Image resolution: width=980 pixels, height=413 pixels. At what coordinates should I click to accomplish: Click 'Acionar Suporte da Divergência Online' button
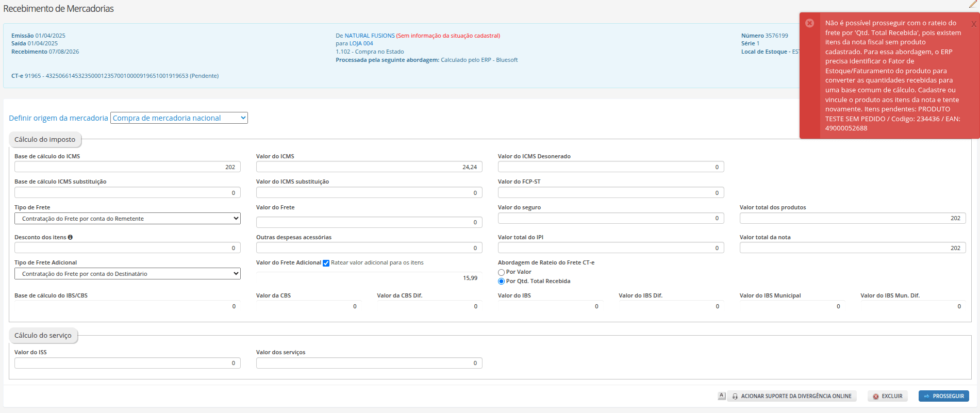(x=792, y=396)
